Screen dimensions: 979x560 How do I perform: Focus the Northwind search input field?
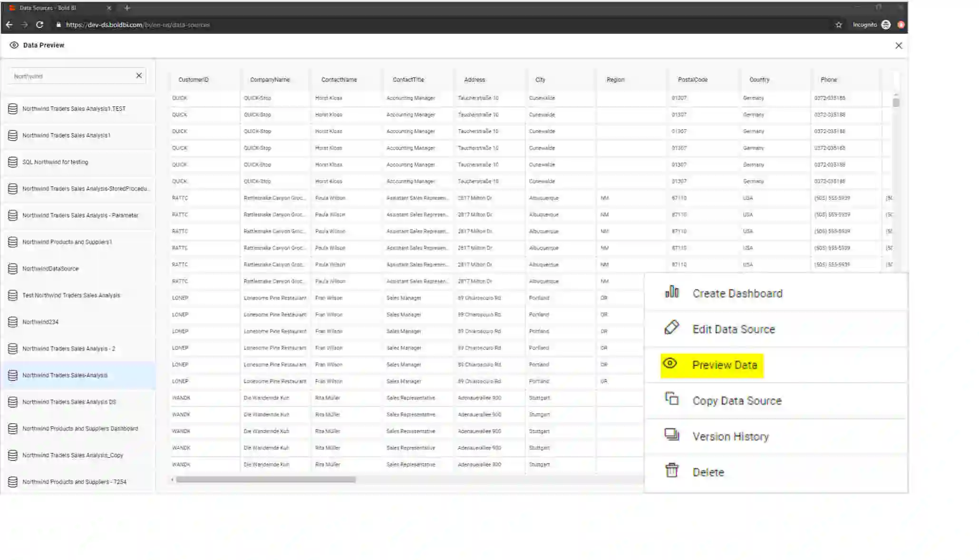[x=71, y=76]
